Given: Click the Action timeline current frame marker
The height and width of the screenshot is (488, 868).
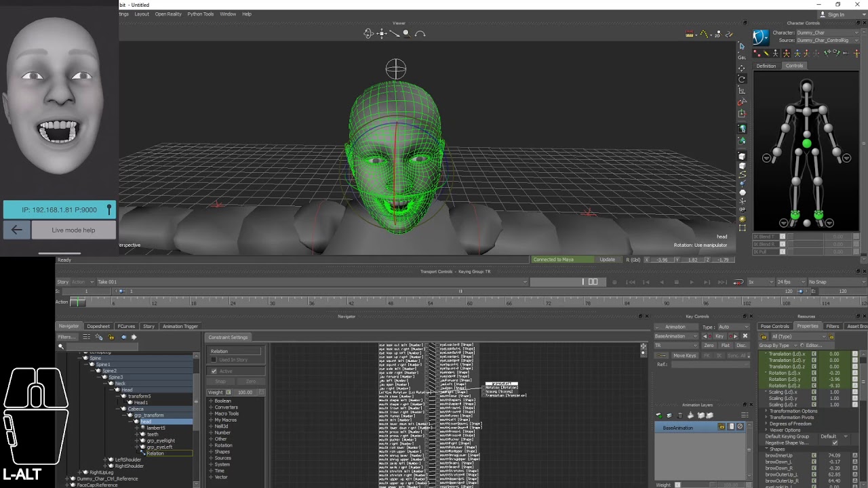Looking at the screenshot, I should click(x=78, y=302).
